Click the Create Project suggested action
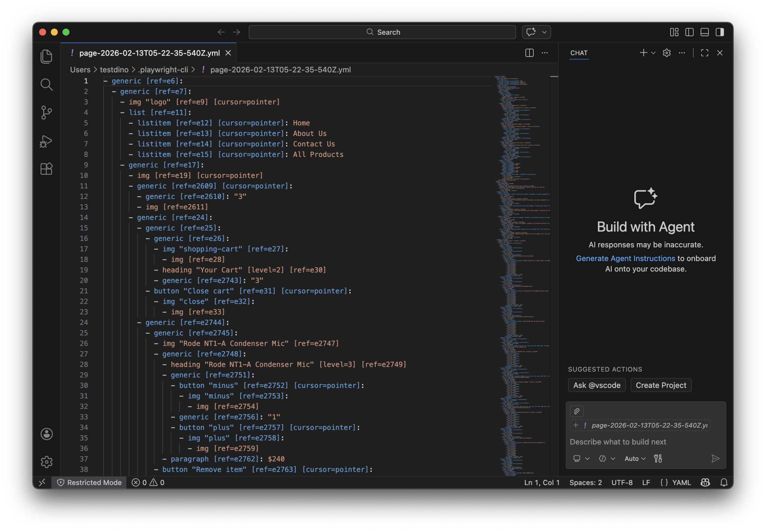 click(x=661, y=385)
